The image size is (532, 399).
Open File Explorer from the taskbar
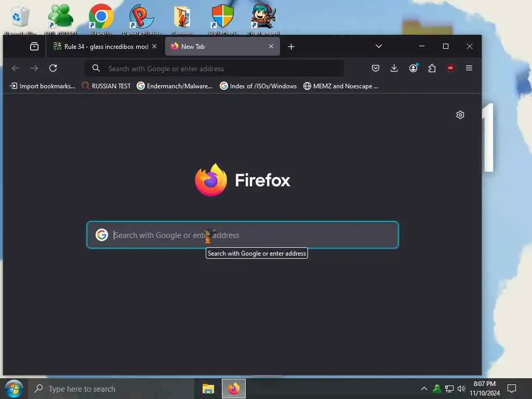click(208, 389)
